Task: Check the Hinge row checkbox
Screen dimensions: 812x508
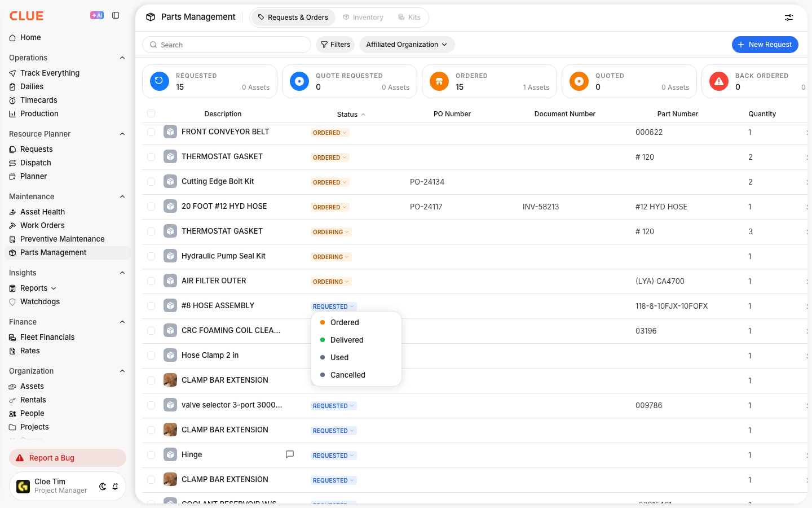Action: point(151,454)
